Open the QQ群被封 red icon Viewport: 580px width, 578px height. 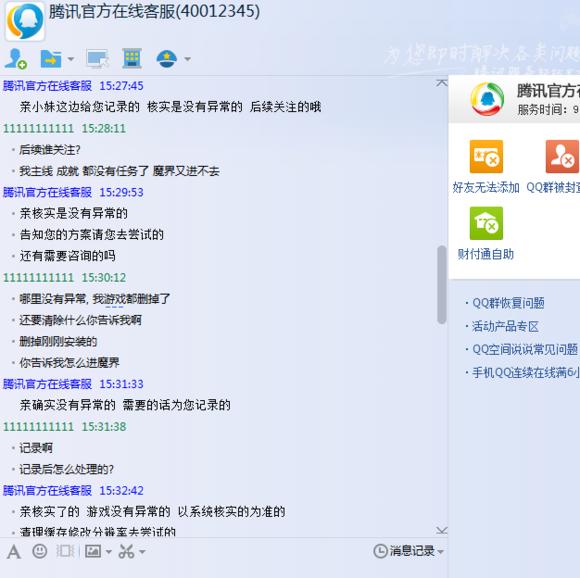point(563,156)
